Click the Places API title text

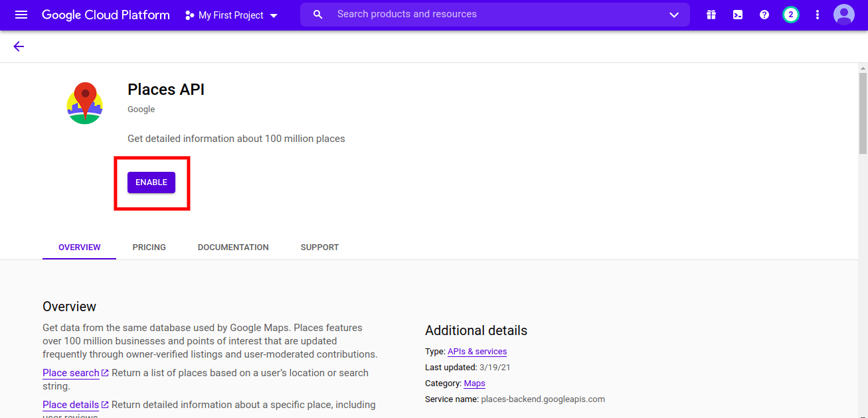pos(166,90)
